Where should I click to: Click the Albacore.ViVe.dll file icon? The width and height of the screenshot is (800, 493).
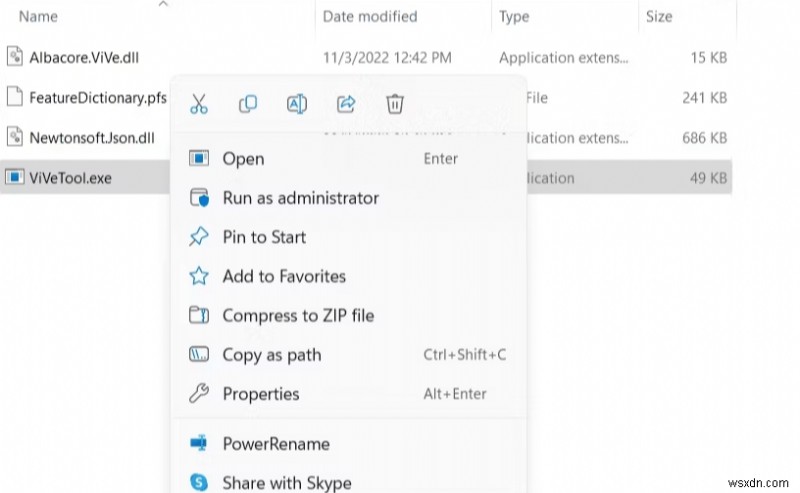(x=14, y=57)
